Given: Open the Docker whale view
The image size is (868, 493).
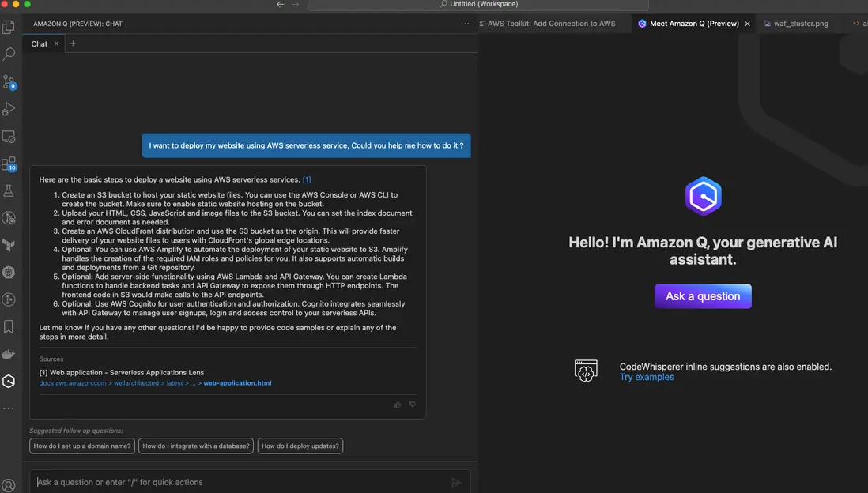Looking at the screenshot, I should pyautogui.click(x=9, y=354).
